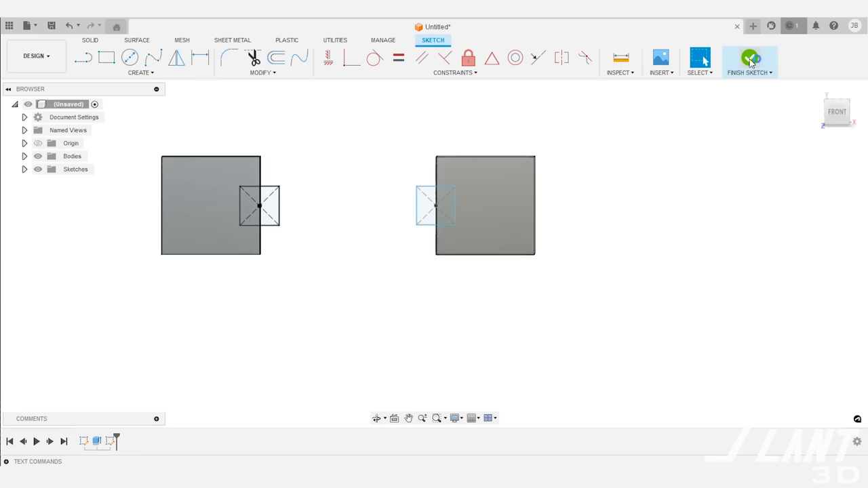Click FRONT on the ViewCube
This screenshot has height=488, width=868.
(x=837, y=111)
